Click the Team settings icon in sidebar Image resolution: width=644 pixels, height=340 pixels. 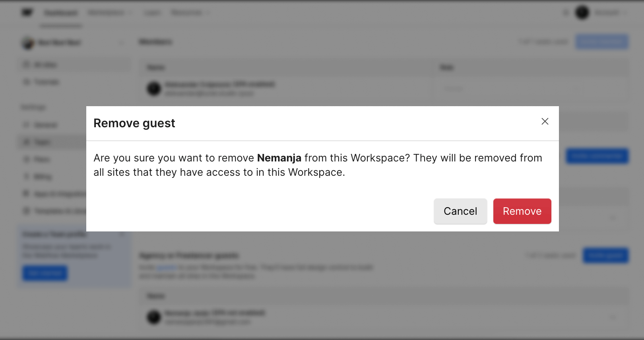[27, 142]
